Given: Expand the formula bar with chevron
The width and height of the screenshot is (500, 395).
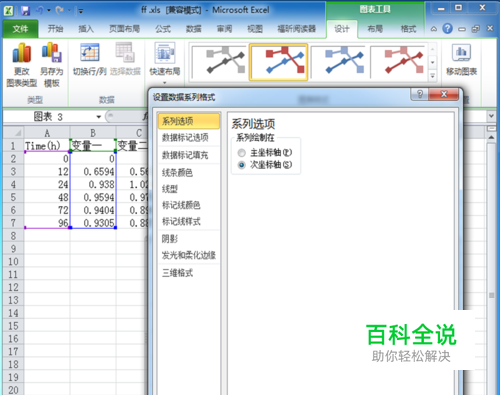Looking at the screenshot, I should (x=491, y=116).
